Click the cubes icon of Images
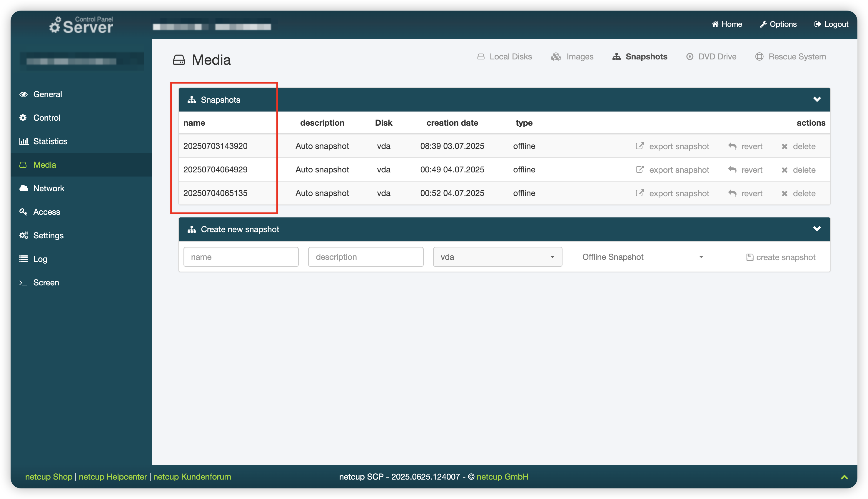The image size is (868, 499). pos(556,56)
